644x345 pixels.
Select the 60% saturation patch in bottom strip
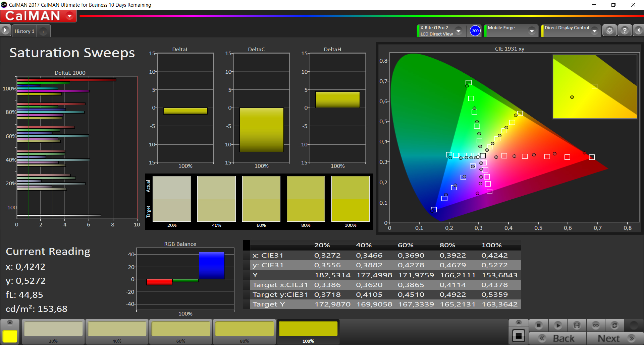click(x=181, y=332)
